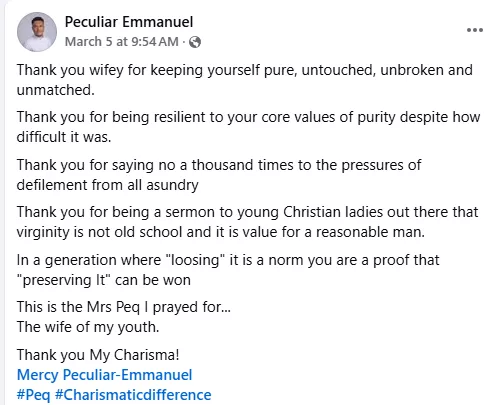Click the "The wife of my youth." line
Image resolution: width=499 pixels, height=405 pixels.
click(88, 327)
